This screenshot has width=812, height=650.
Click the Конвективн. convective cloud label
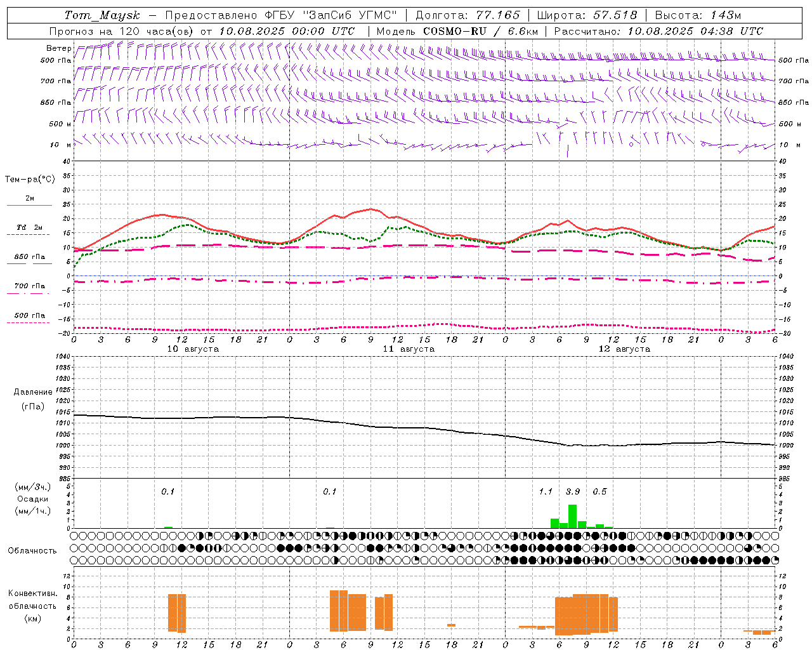pyautogui.click(x=33, y=594)
